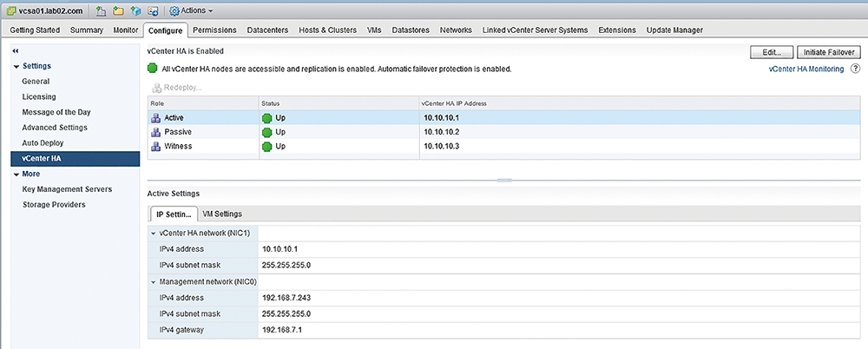Click the toolbar card icon with arrow
Viewport: 868px width, 349px height.
click(x=154, y=11)
